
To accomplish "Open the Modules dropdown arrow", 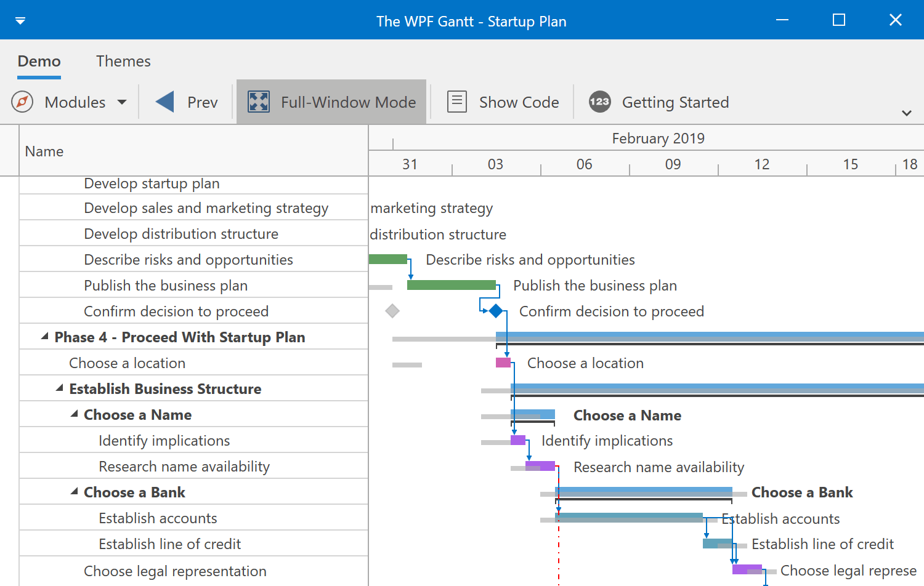I will (121, 102).
